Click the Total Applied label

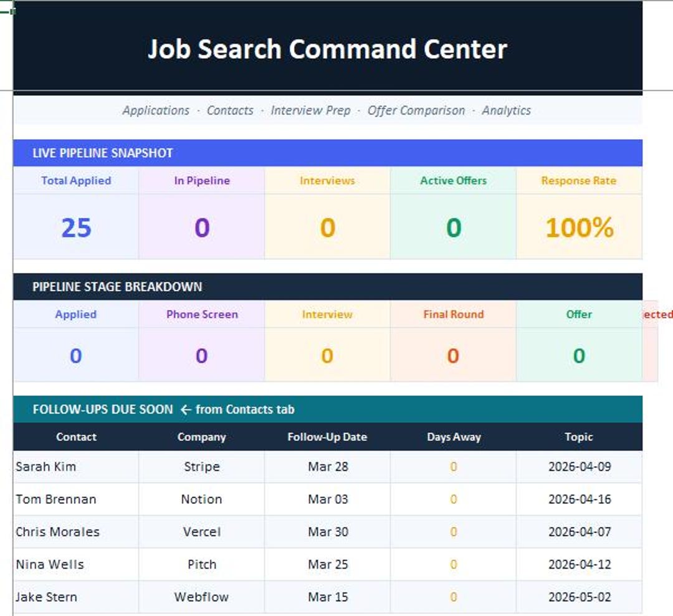coord(76,180)
